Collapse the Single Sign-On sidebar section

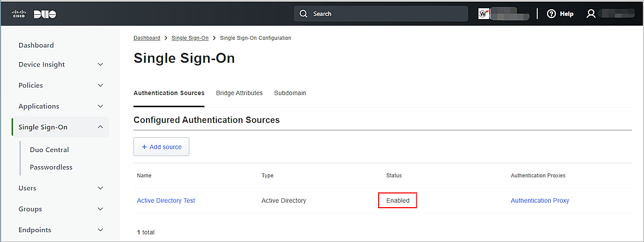click(100, 127)
